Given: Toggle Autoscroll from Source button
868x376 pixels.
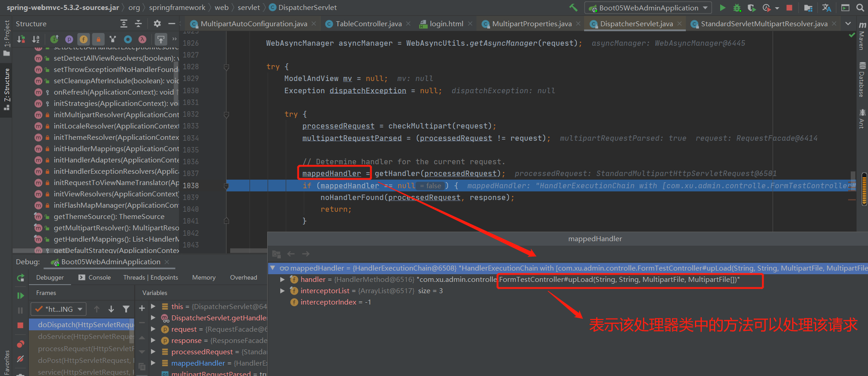Looking at the screenshot, I should (x=160, y=39).
